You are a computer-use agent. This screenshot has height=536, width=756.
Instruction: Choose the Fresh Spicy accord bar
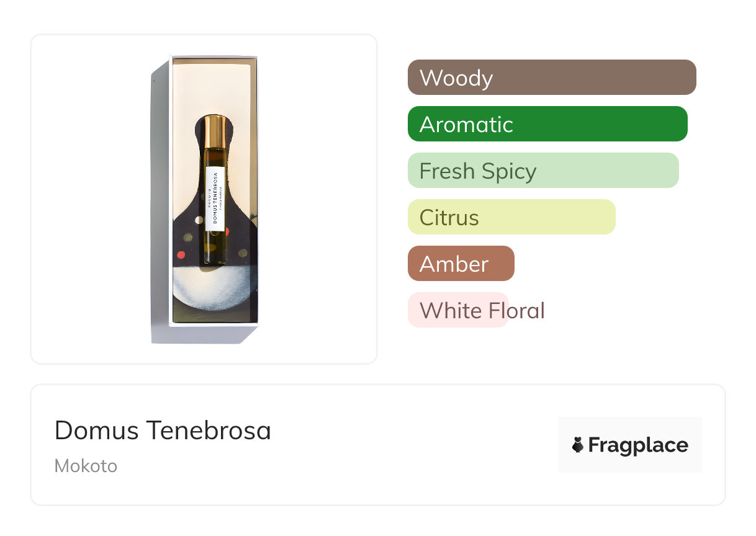click(x=542, y=171)
